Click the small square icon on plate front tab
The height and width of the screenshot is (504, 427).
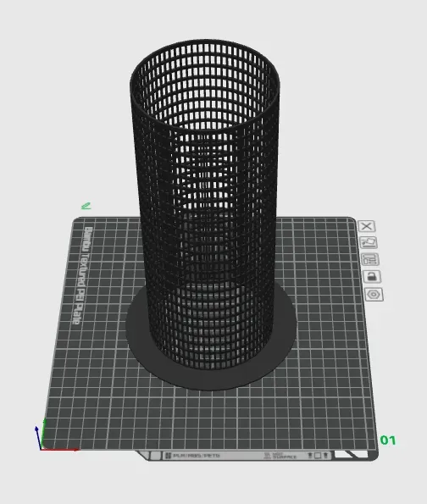tap(318, 456)
